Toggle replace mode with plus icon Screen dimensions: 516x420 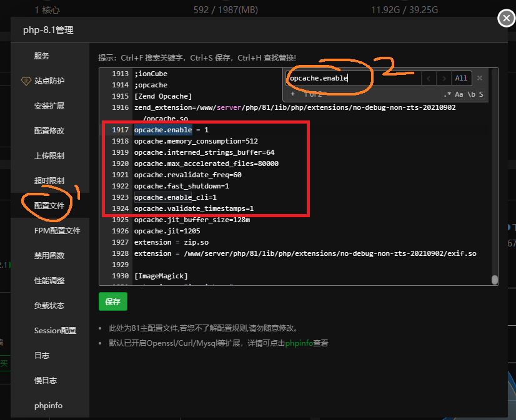point(292,94)
